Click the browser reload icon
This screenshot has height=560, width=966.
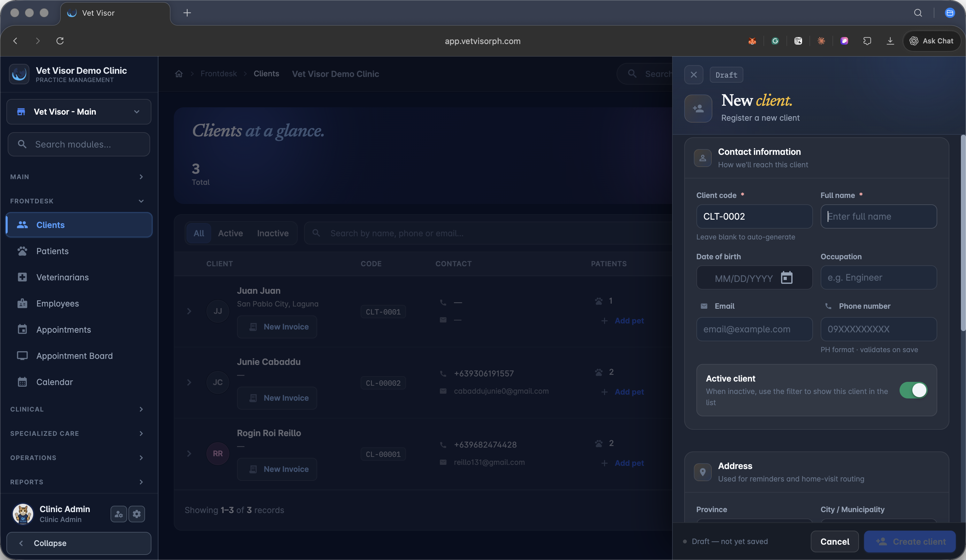tap(60, 41)
